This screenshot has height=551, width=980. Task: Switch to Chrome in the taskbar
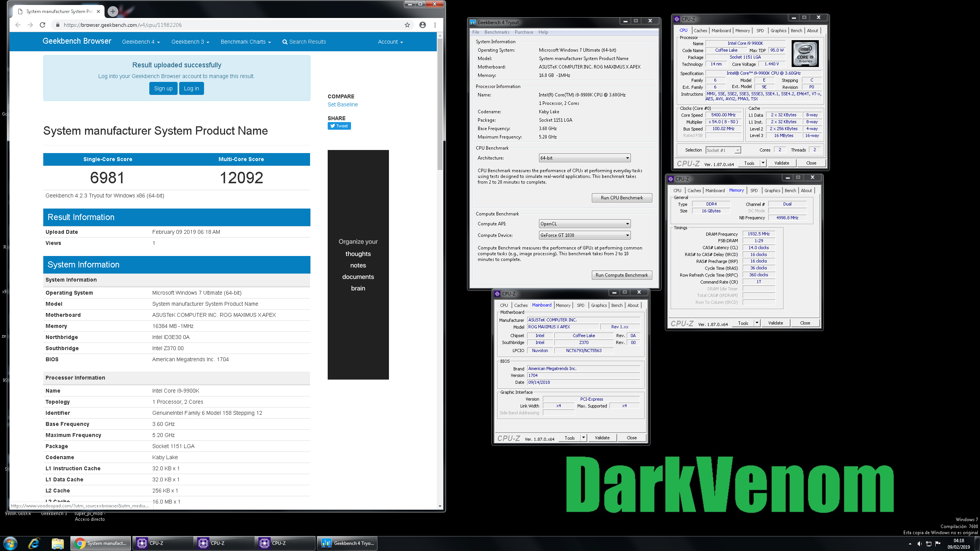coord(101,543)
